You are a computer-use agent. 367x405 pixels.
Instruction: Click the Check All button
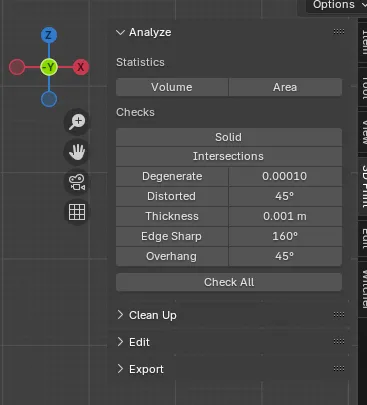(229, 282)
